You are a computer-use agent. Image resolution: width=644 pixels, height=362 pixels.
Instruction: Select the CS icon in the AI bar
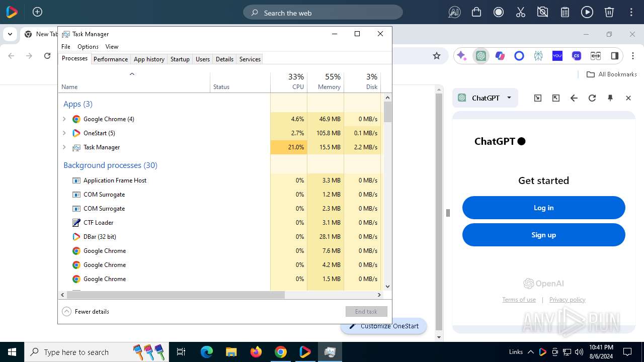point(577,56)
